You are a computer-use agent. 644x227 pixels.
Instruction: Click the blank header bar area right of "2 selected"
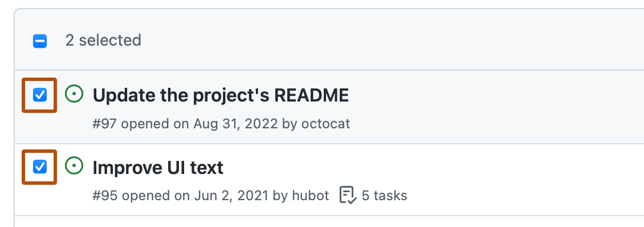390,40
